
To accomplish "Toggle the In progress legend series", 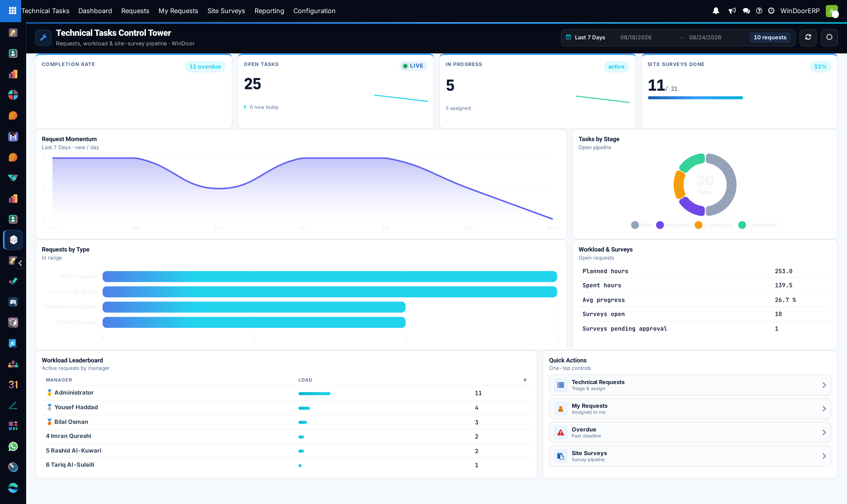I will click(714, 225).
